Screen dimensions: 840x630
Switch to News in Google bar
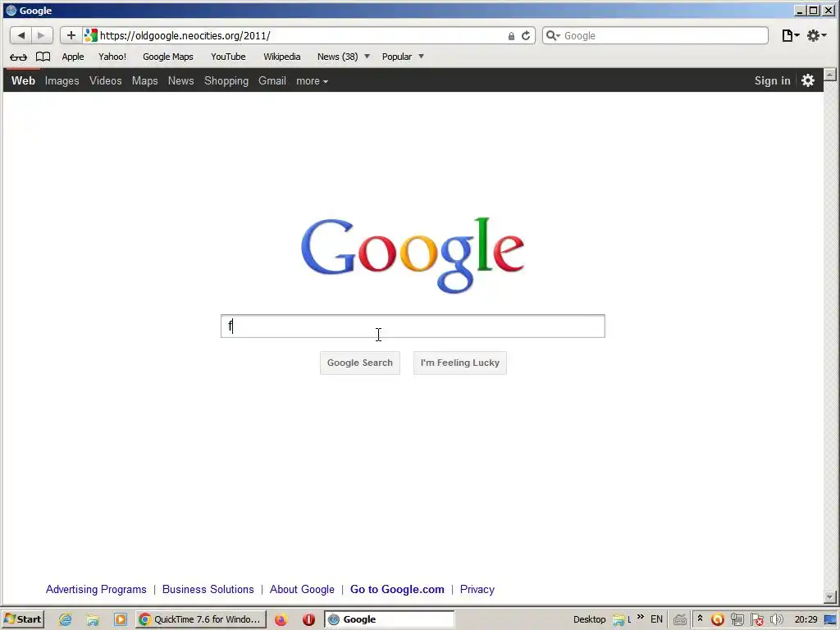181,80
